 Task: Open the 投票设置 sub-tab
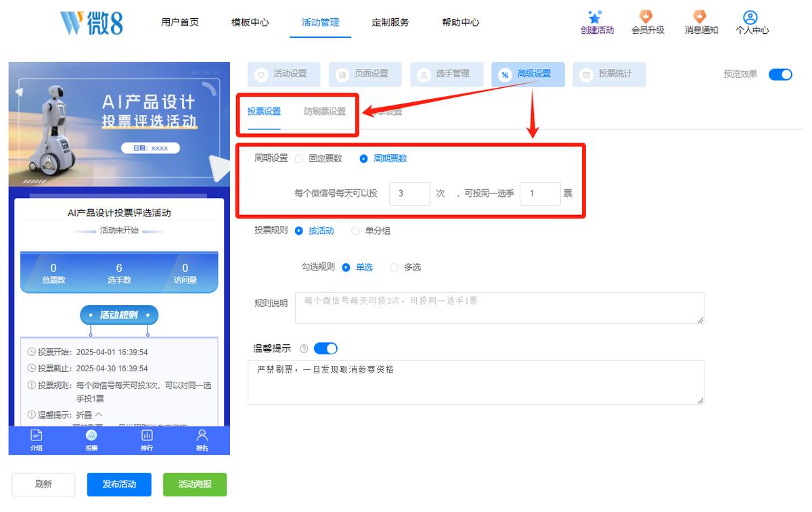pyautogui.click(x=264, y=112)
